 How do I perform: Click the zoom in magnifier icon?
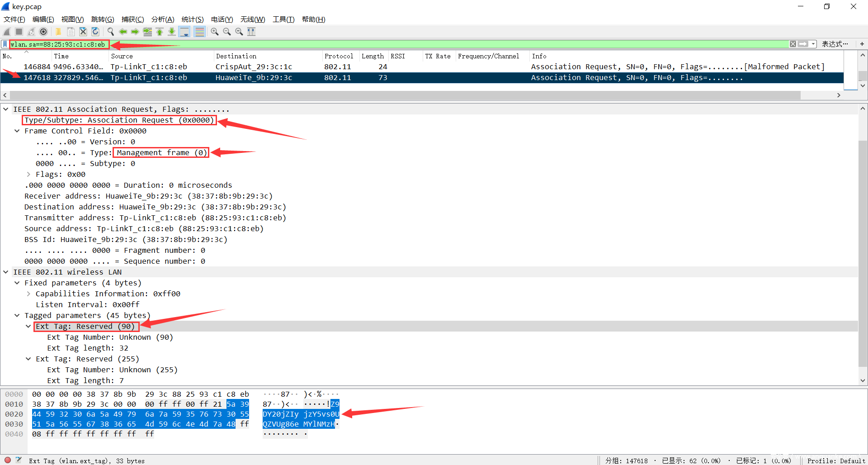pos(215,32)
